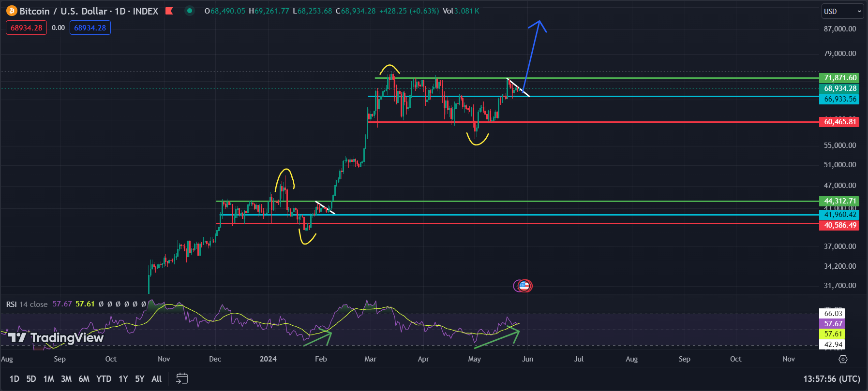Click the open value O68,490.05

[x=224, y=11]
